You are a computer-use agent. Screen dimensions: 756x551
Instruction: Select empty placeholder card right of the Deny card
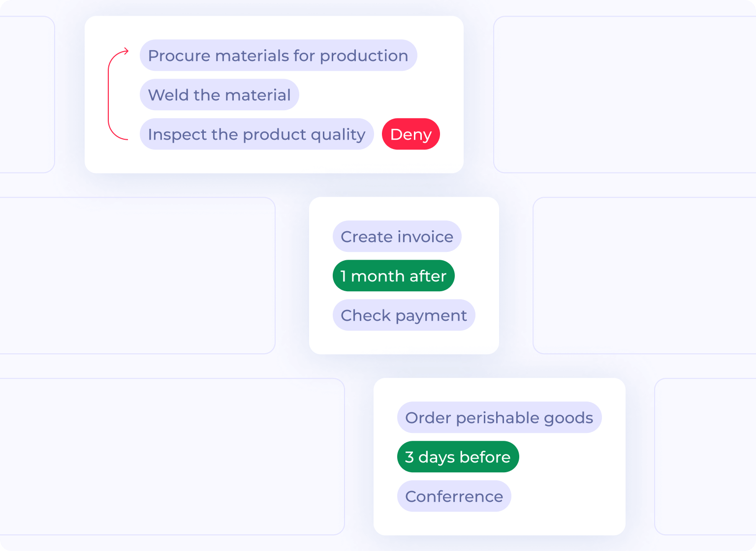coord(624,94)
